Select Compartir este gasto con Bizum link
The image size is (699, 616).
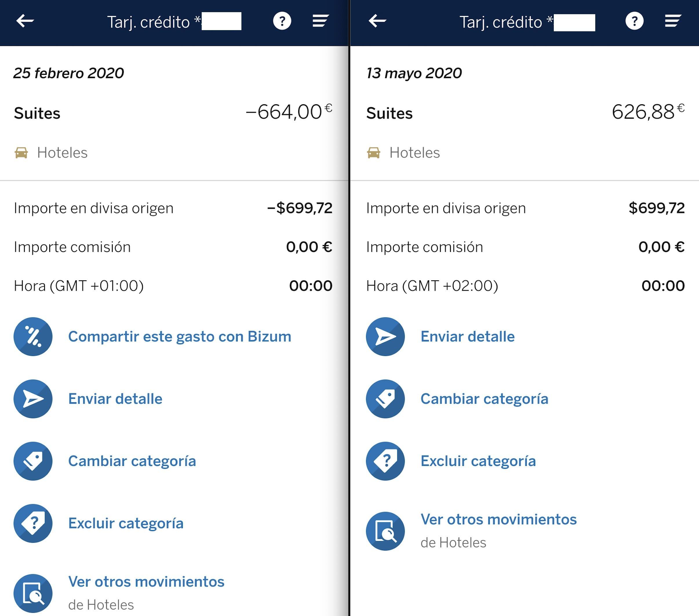180,337
